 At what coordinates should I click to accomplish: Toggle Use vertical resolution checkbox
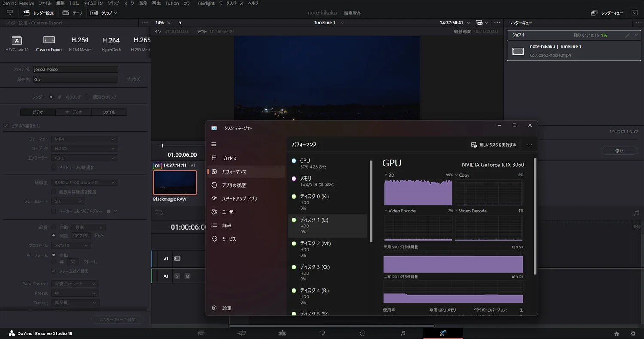coord(54,191)
